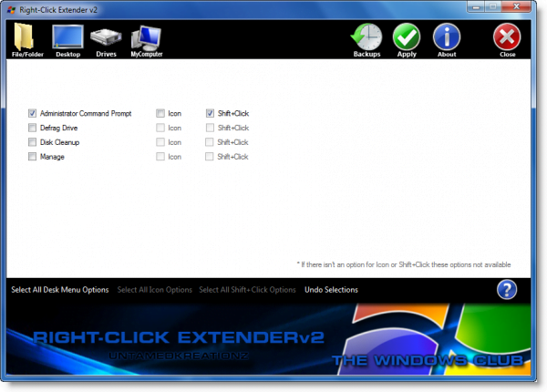
Task: Uncheck Shift+Click for Administrator Command Prompt
Action: click(x=210, y=113)
